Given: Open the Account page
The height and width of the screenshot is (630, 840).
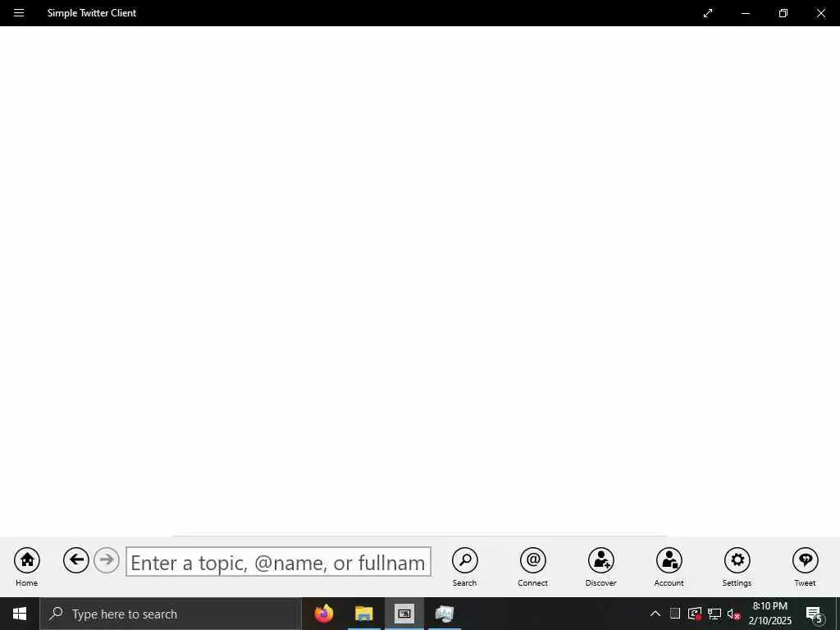Looking at the screenshot, I should 669,567.
